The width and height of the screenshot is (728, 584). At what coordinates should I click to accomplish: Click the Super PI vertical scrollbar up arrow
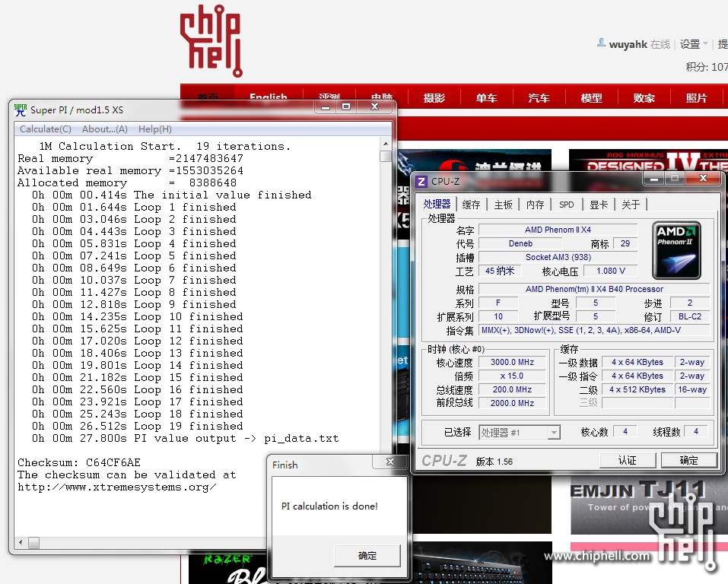tap(386, 142)
